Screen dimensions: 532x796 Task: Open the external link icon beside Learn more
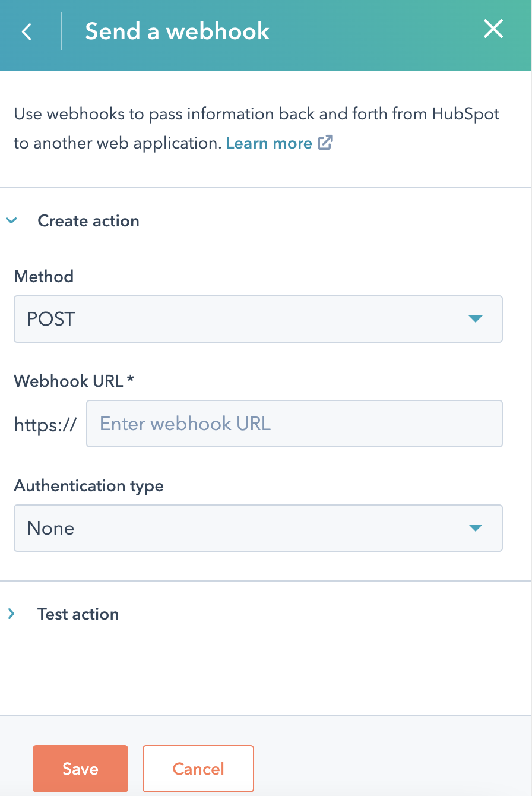(325, 143)
